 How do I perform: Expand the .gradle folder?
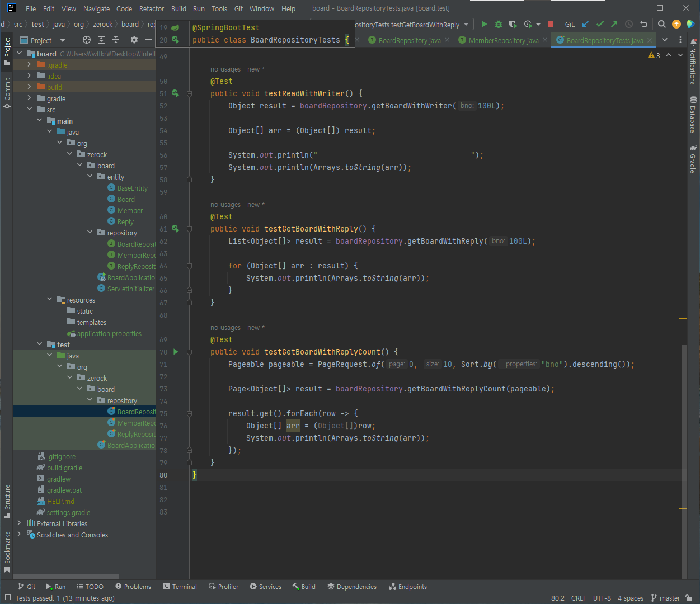point(29,65)
